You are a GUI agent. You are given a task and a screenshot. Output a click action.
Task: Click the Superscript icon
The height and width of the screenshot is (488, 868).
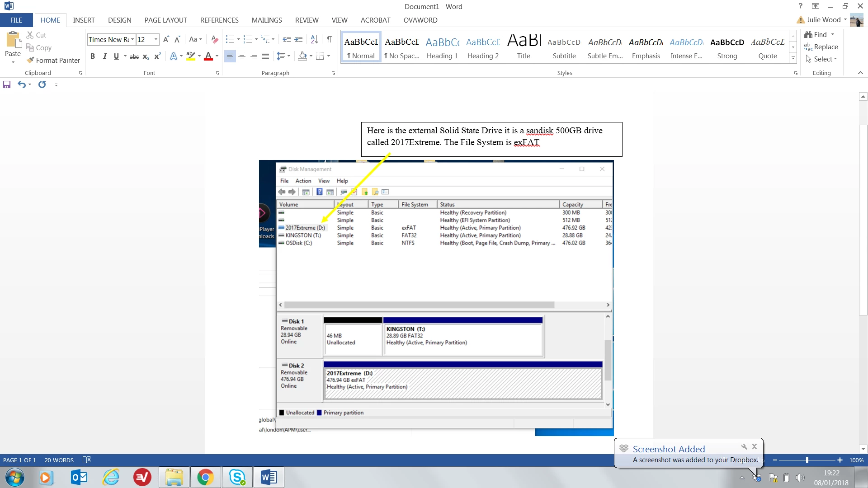click(157, 56)
